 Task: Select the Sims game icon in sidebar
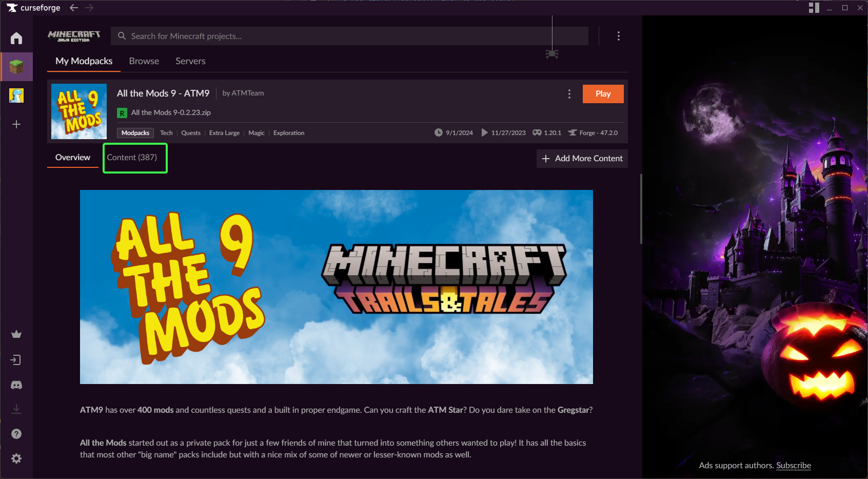(x=16, y=95)
